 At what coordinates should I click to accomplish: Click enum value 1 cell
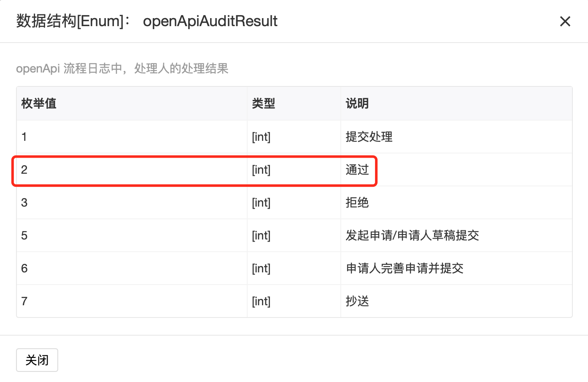click(132, 137)
